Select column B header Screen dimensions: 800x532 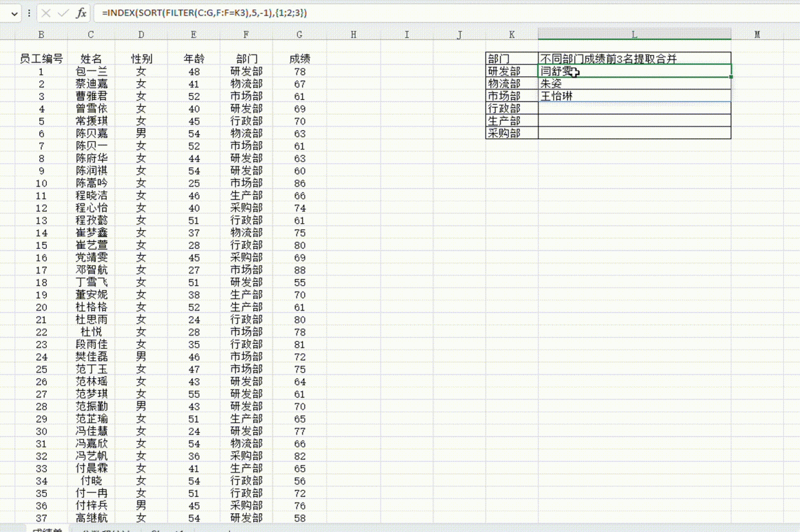(x=41, y=35)
